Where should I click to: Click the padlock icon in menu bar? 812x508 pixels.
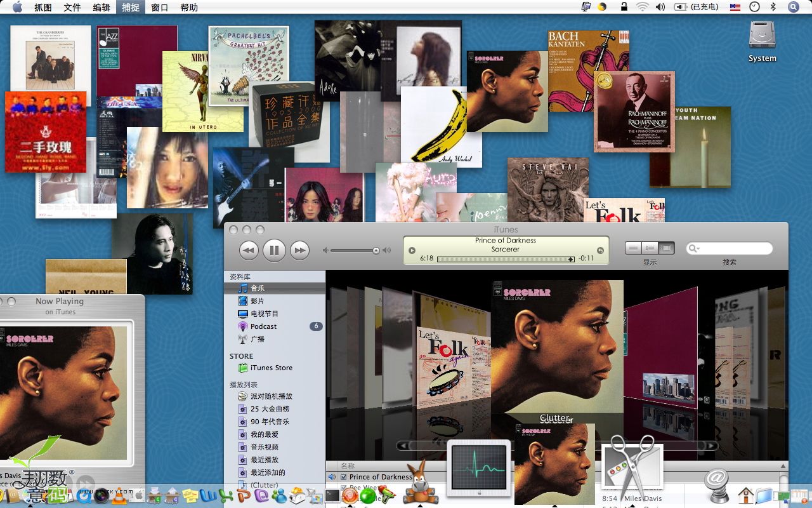(624, 7)
